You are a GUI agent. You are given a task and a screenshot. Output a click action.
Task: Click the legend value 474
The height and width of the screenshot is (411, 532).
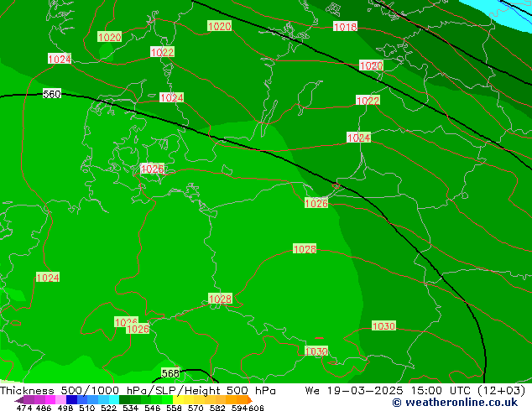tap(24, 408)
